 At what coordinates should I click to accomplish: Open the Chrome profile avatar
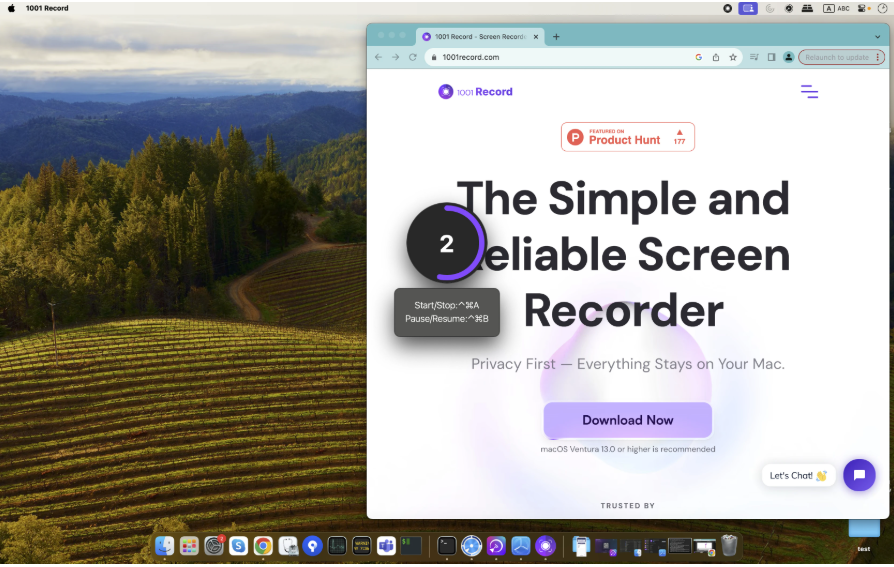789,57
